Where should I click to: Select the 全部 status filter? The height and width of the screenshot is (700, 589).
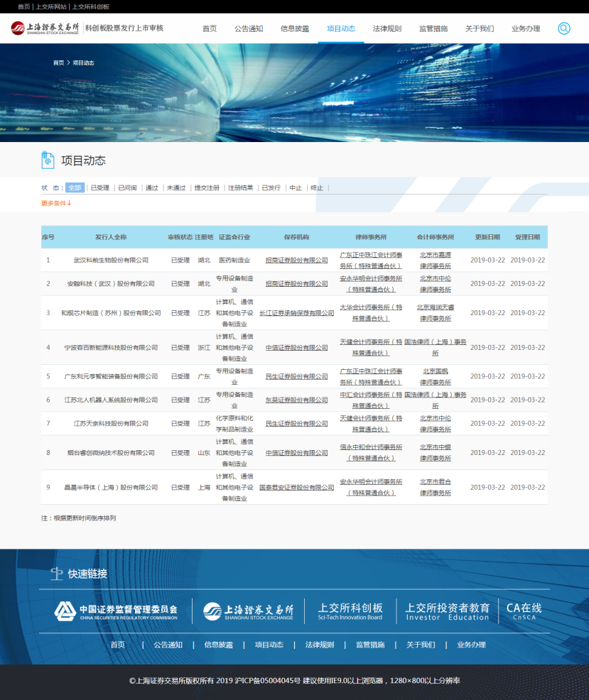click(x=75, y=188)
